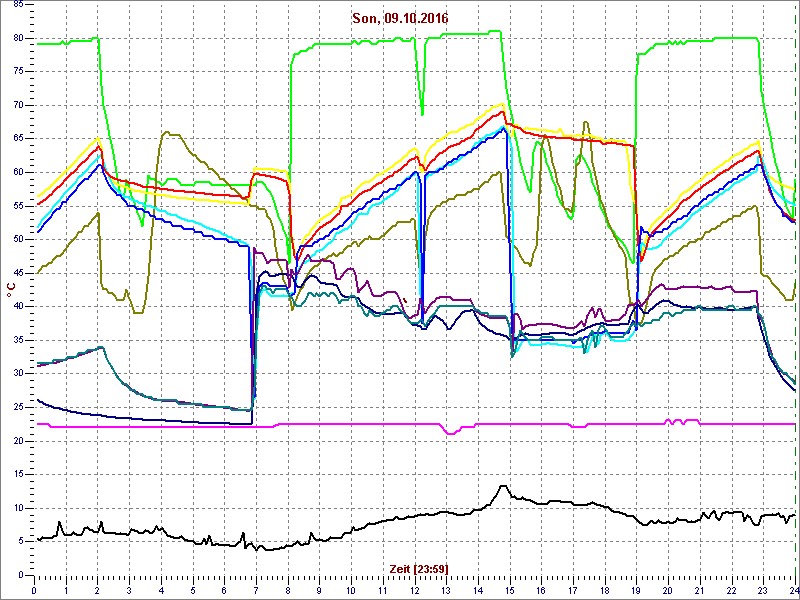The image size is (800, 600).
Task: Choose hour 18 label on the time axis
Action: click(x=605, y=590)
